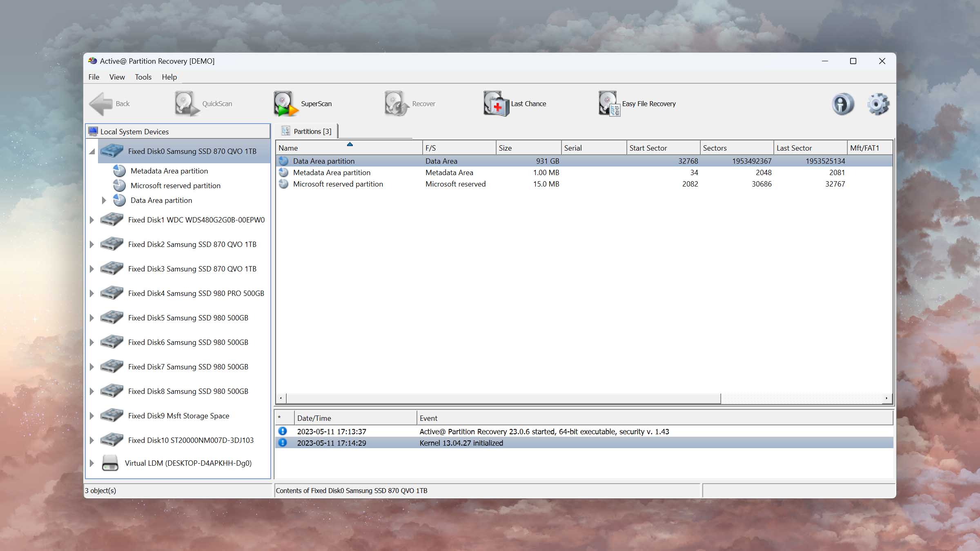Expand Fixed Disk1 WDC node
Screen dimensions: 980x551
[92, 220]
